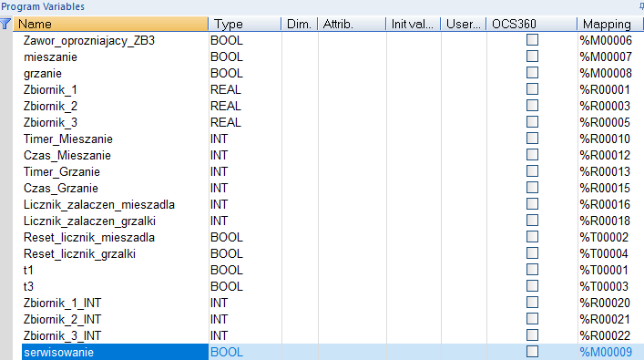The image size is (644, 360).
Task: Toggle OCS360 checkbox for serwisowanie
Action: [x=532, y=352]
